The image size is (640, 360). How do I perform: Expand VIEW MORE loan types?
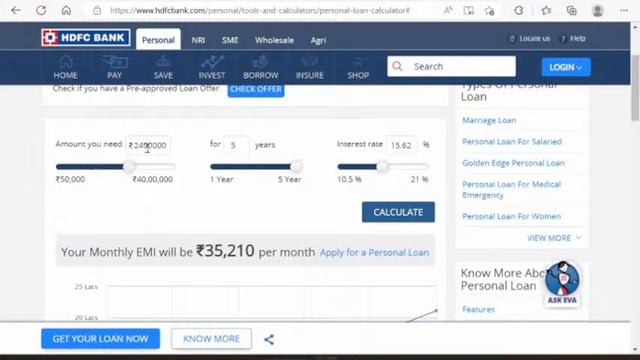pos(554,238)
